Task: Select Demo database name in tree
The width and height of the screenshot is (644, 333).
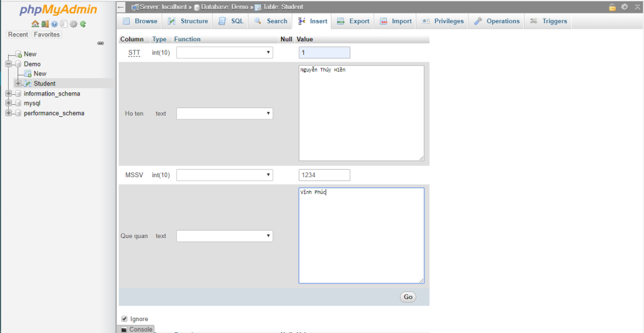Action: (x=32, y=64)
